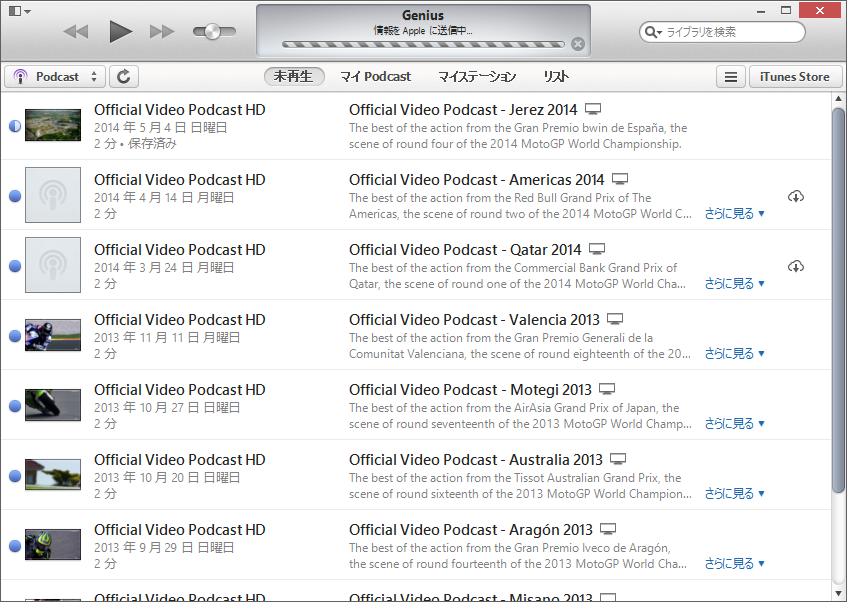The image size is (847, 602).
Task: Expand さらに見る for Aragón 2013
Action: click(734, 563)
